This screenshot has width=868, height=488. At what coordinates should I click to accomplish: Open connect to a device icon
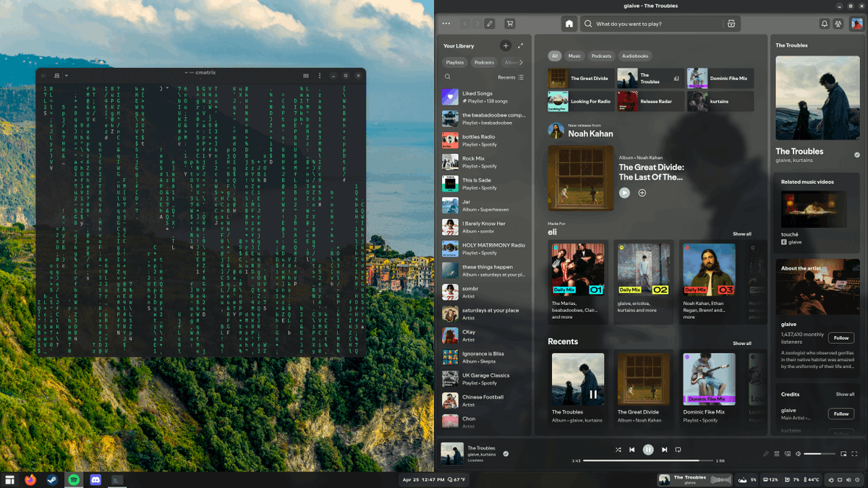click(x=788, y=454)
